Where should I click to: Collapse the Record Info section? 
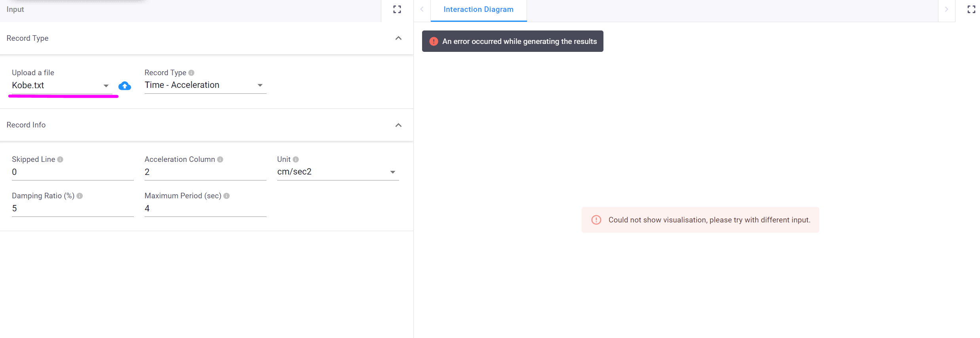(x=398, y=125)
